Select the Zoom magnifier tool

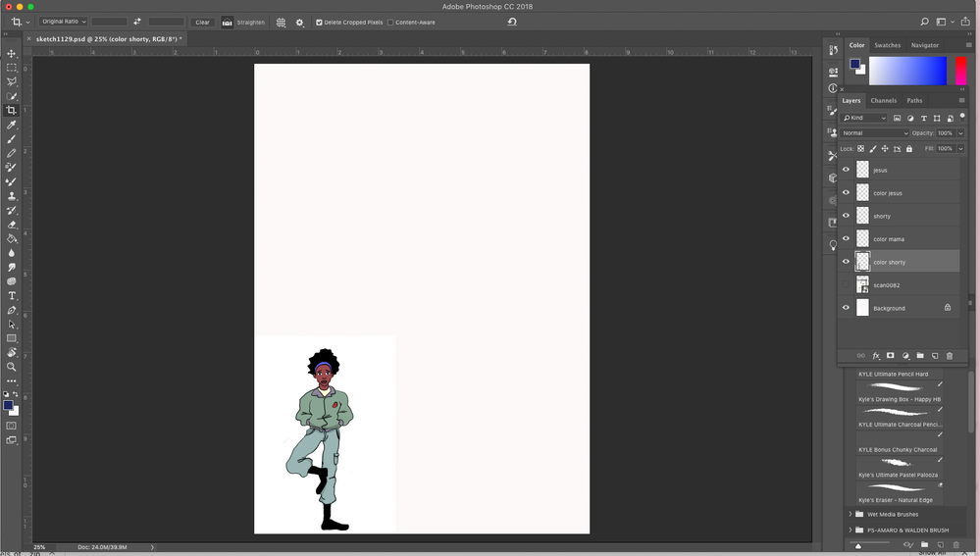(11, 367)
